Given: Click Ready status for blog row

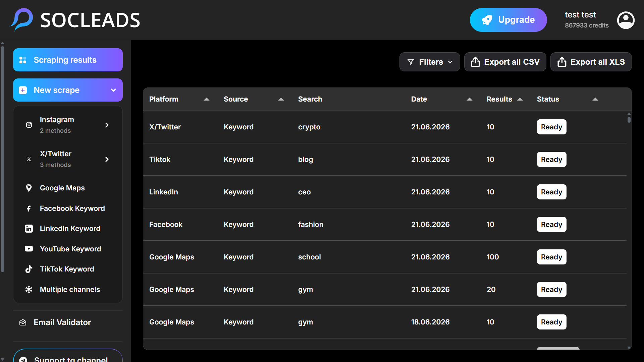Looking at the screenshot, I should tap(551, 160).
